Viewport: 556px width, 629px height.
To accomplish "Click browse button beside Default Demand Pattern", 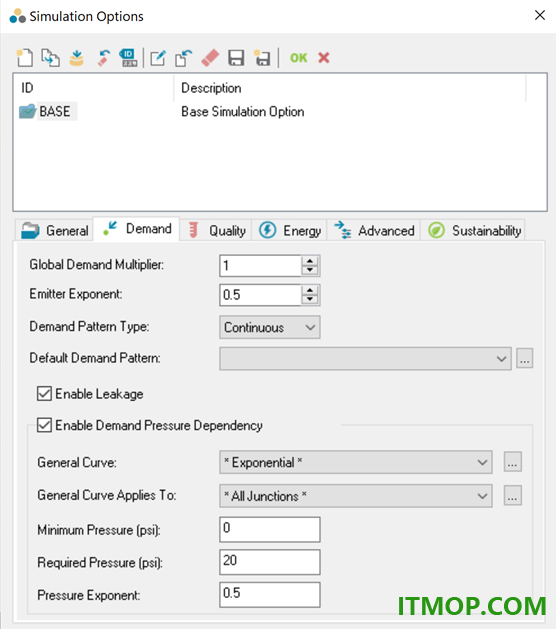I will tap(524, 358).
